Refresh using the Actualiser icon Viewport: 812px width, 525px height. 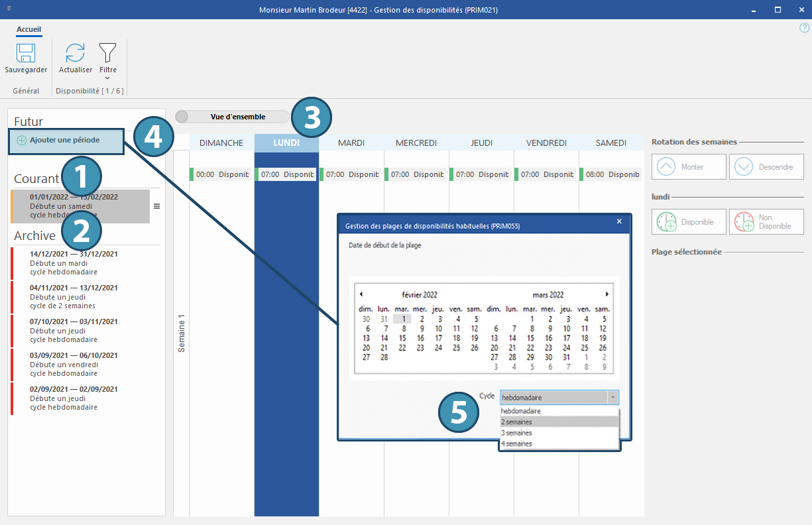pos(76,54)
